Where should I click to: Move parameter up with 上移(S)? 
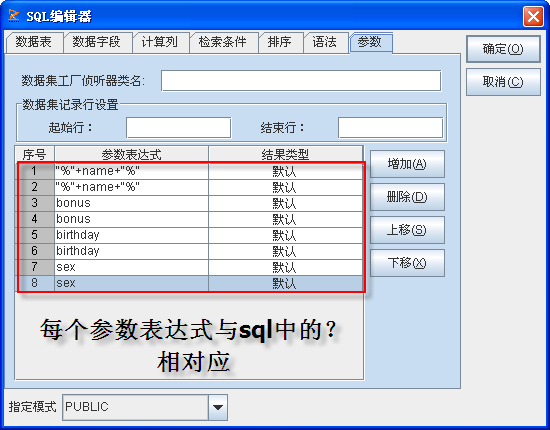pyautogui.click(x=407, y=230)
